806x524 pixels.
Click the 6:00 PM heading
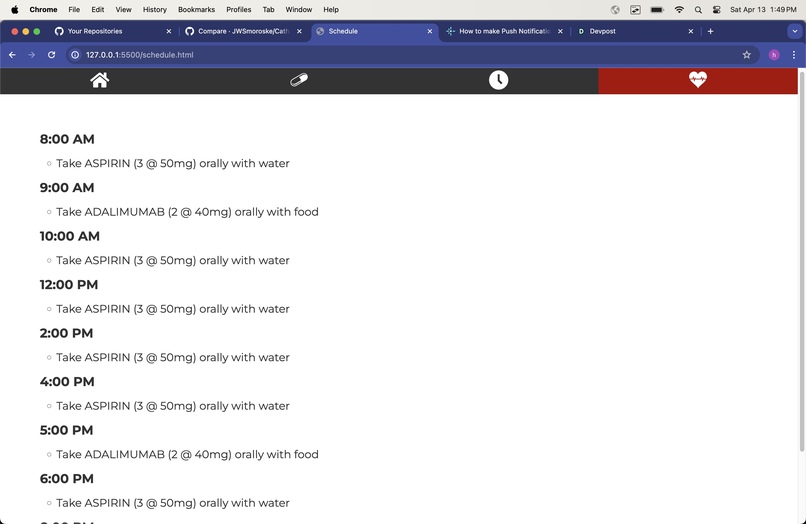67,479
